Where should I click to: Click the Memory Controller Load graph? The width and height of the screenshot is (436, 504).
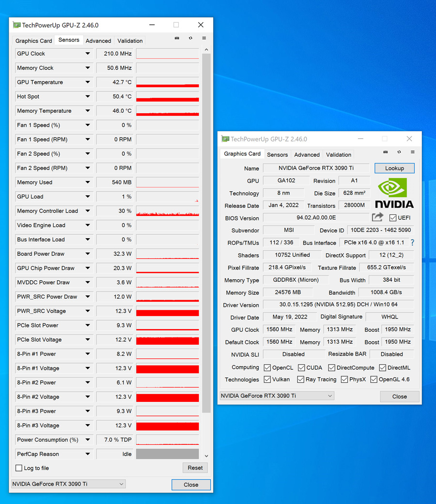(x=168, y=211)
